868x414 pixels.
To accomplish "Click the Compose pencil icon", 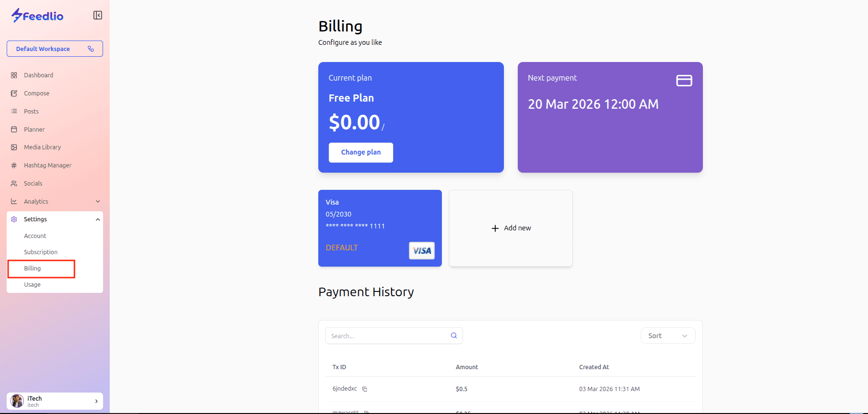I will click(x=14, y=93).
